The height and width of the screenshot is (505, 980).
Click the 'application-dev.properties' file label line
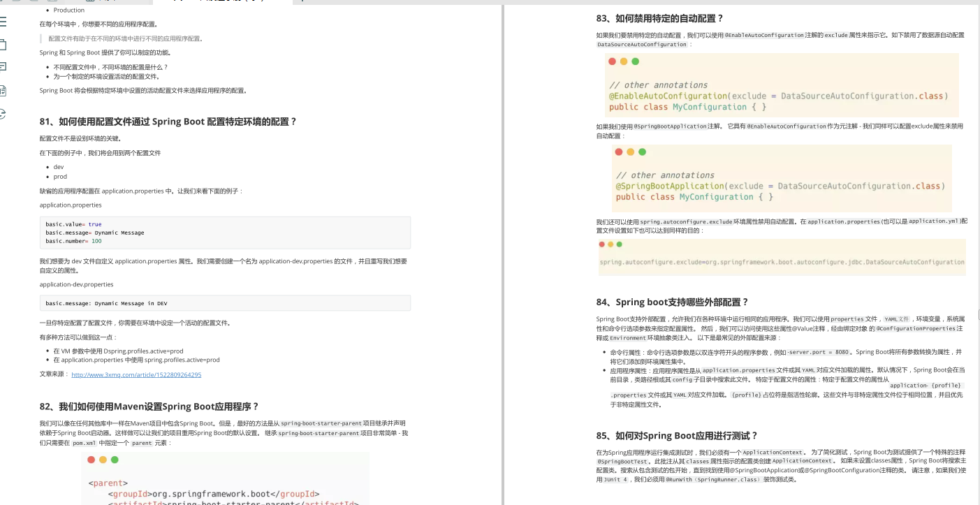pyautogui.click(x=76, y=284)
